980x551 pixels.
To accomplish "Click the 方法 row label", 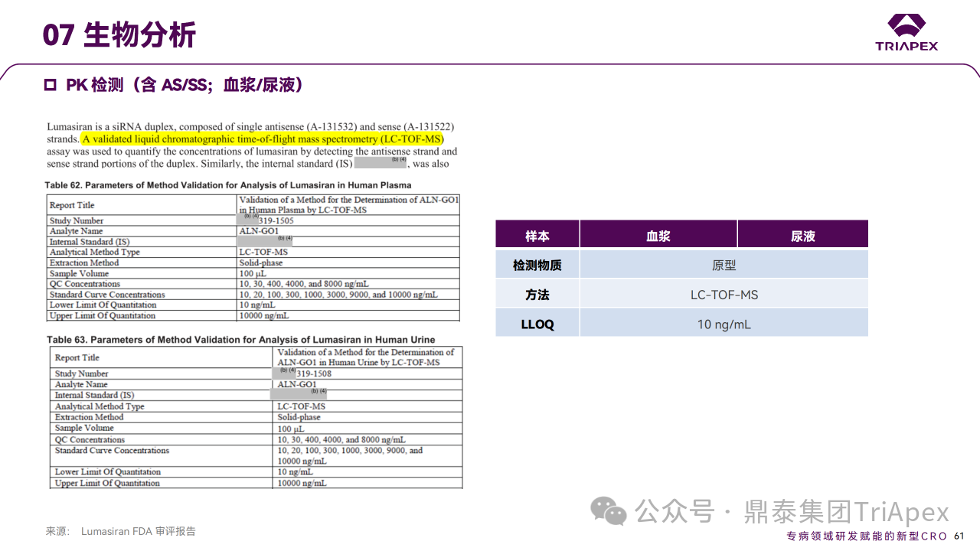I will click(537, 295).
